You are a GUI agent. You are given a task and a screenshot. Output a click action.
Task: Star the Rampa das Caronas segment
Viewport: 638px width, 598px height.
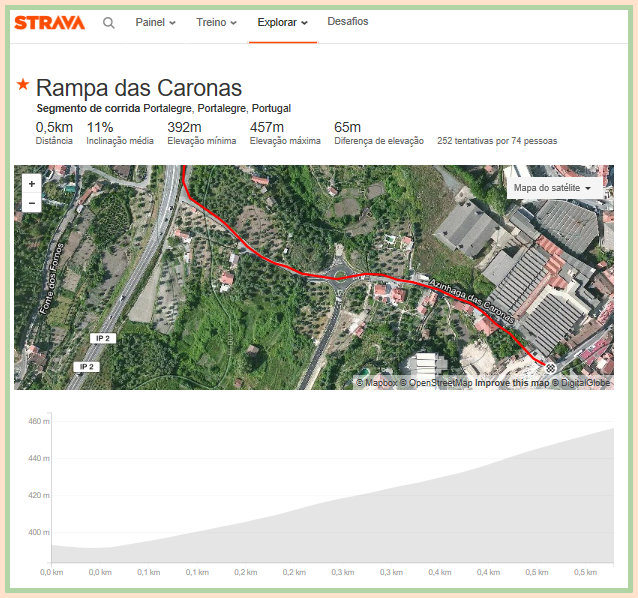tap(23, 87)
